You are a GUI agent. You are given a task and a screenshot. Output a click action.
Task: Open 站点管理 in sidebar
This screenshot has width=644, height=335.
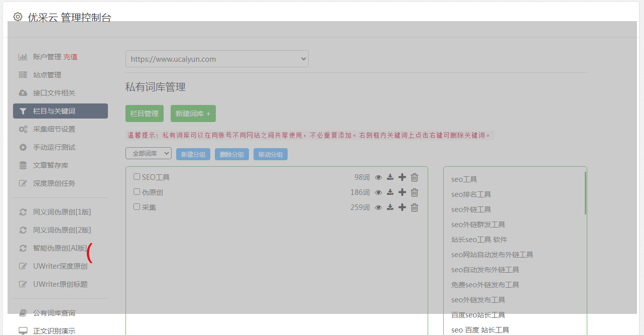click(x=47, y=75)
